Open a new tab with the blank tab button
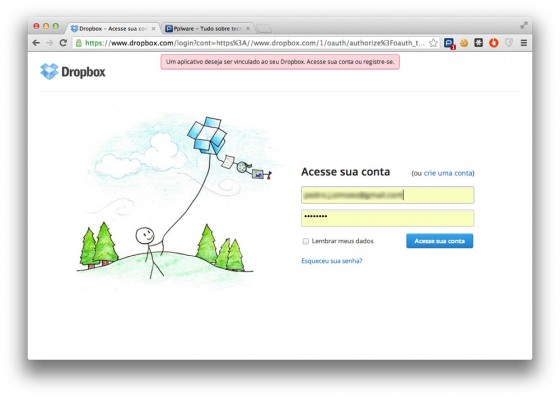 pyautogui.click(x=264, y=29)
